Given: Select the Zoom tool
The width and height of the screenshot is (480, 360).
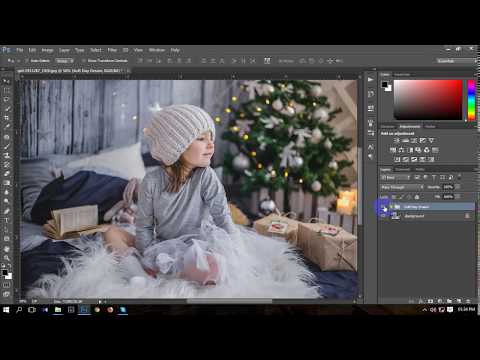Looking at the screenshot, I should (x=6, y=258).
